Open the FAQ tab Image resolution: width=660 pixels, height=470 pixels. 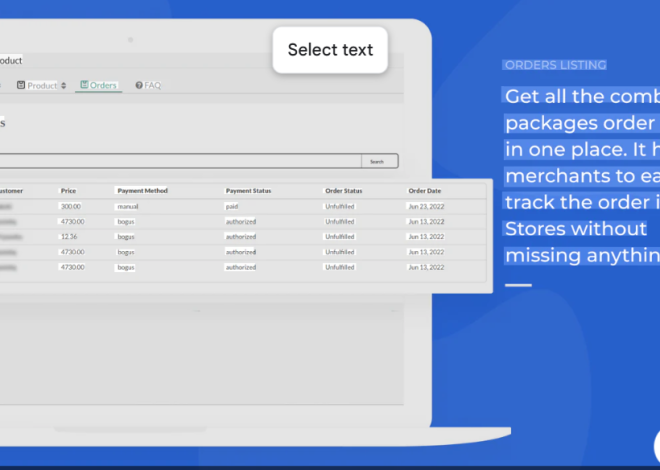tap(148, 85)
